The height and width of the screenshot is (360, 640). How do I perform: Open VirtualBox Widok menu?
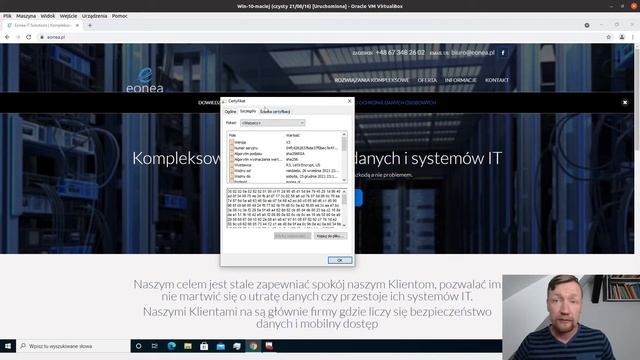click(x=48, y=16)
